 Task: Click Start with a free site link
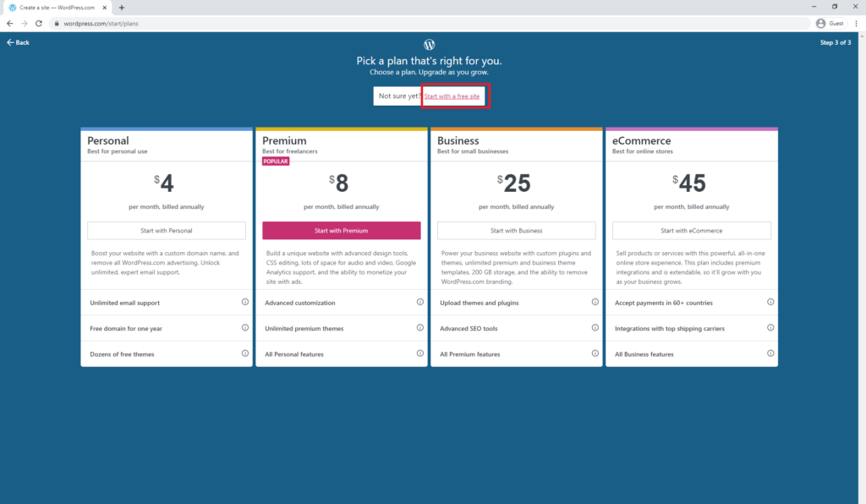(x=452, y=96)
